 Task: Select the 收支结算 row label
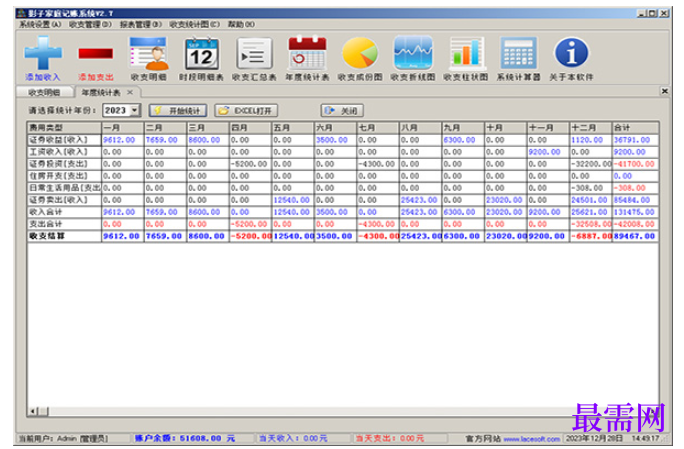pos(64,236)
